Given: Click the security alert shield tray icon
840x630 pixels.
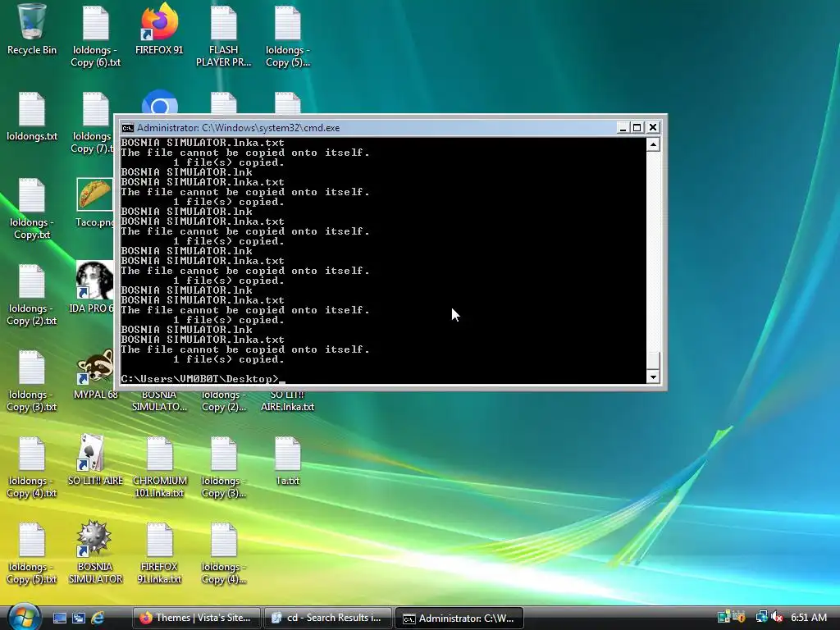Looking at the screenshot, I should [x=740, y=617].
